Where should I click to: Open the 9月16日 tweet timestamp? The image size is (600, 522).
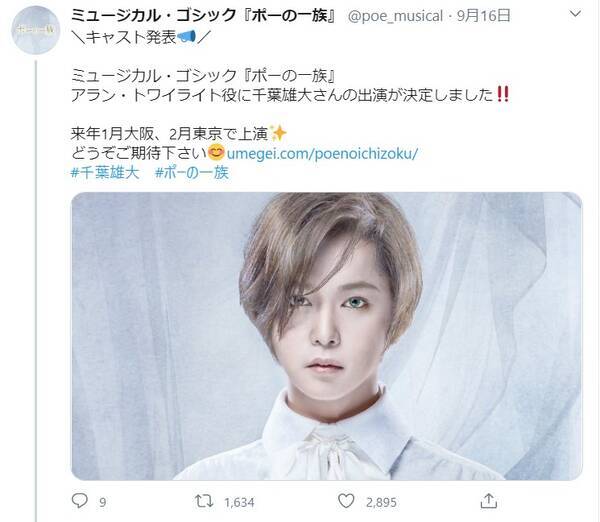(484, 16)
